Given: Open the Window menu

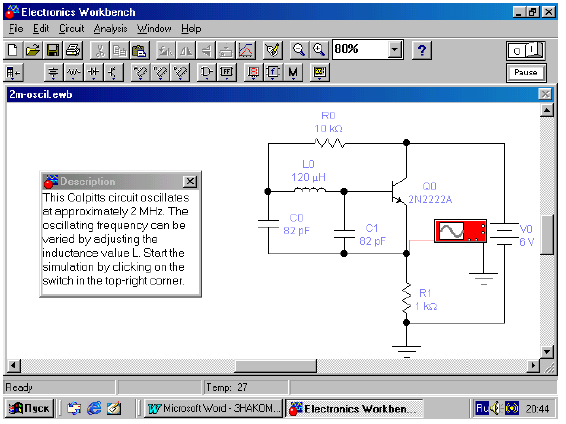Looking at the screenshot, I should point(154,29).
